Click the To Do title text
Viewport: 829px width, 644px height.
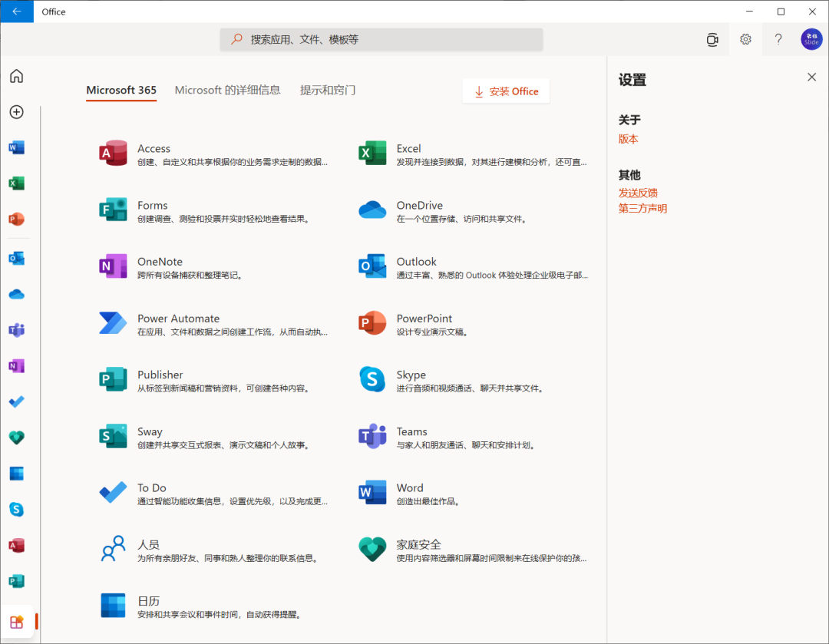point(152,488)
